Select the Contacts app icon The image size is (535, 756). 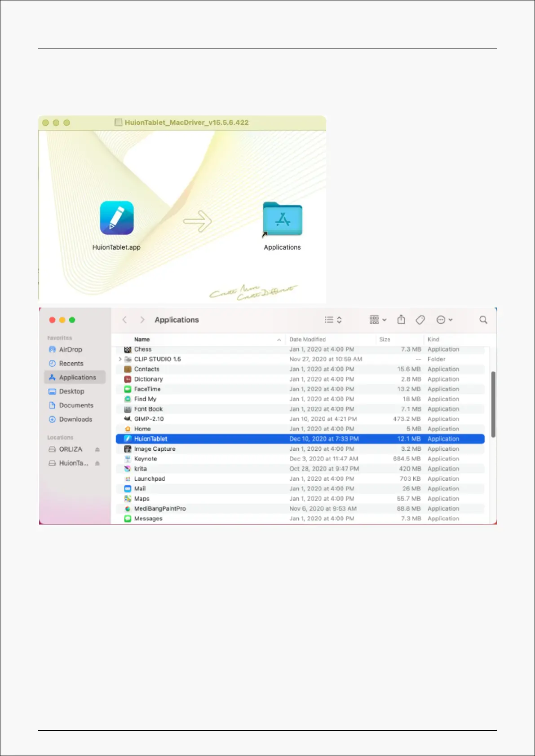click(128, 369)
